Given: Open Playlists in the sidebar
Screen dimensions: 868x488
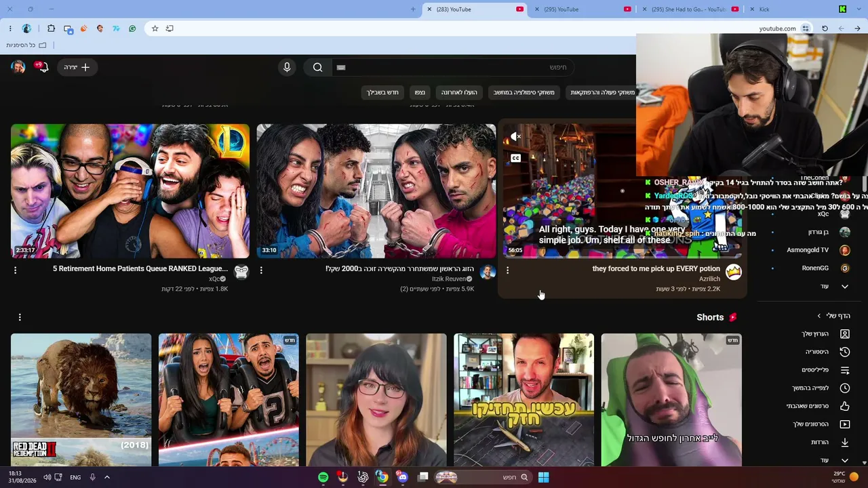Looking at the screenshot, I should (x=825, y=370).
